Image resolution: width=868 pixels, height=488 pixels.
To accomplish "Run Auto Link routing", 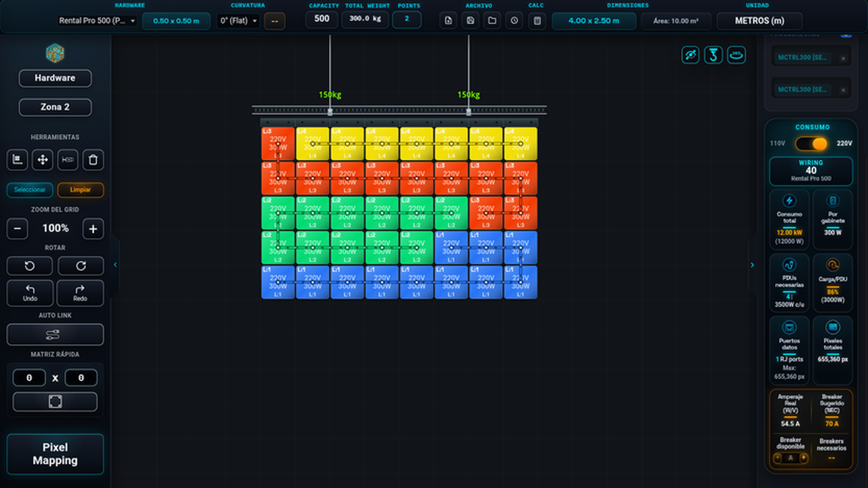I will click(55, 334).
